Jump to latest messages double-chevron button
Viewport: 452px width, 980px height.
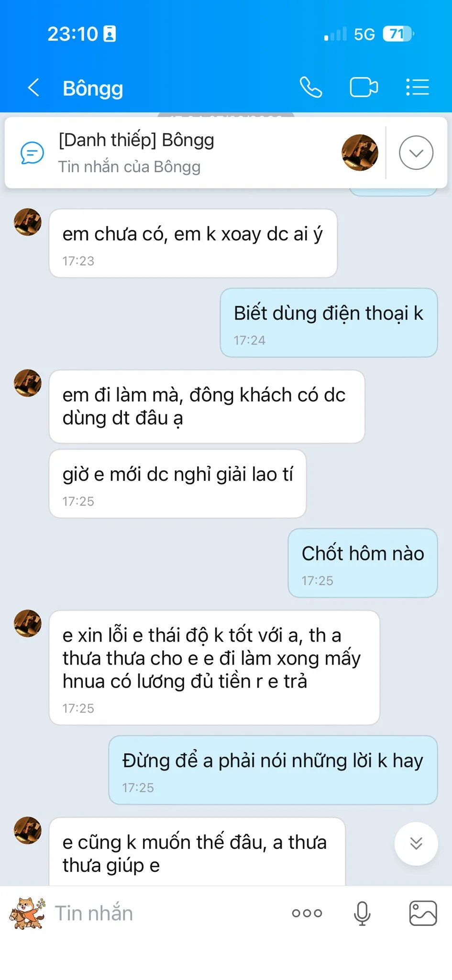click(x=416, y=844)
